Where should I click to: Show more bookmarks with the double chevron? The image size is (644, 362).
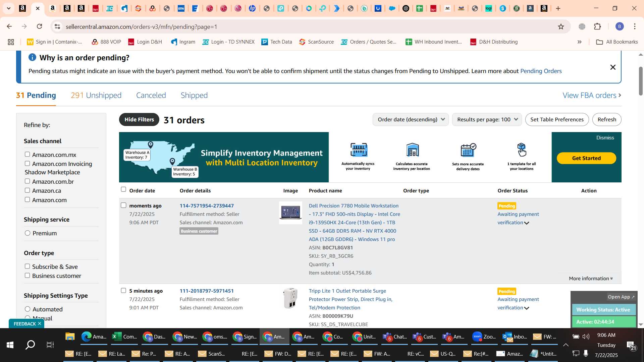click(580, 42)
